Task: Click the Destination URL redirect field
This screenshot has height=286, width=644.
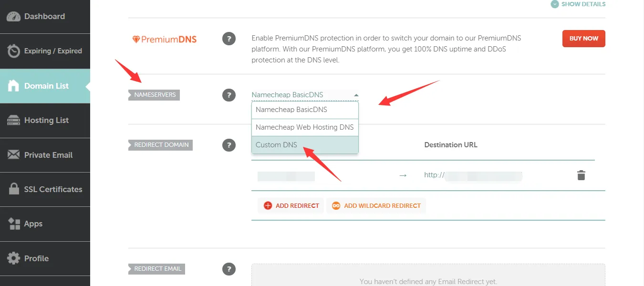Action: tap(482, 175)
